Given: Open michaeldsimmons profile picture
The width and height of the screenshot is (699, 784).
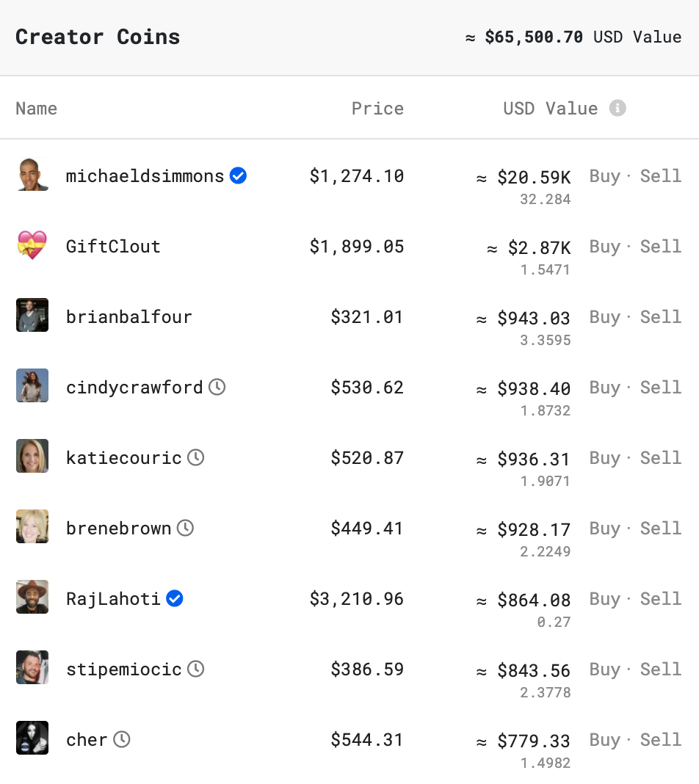Looking at the screenshot, I should pyautogui.click(x=32, y=175).
